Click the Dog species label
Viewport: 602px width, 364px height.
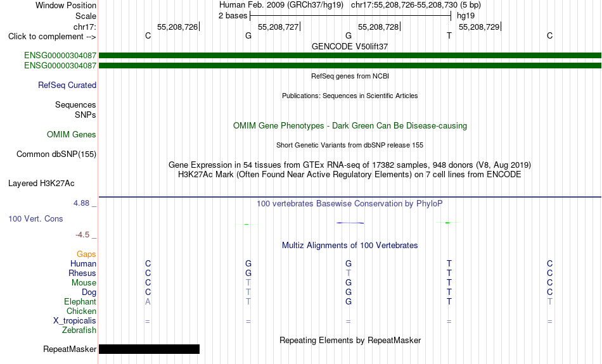[x=89, y=292]
